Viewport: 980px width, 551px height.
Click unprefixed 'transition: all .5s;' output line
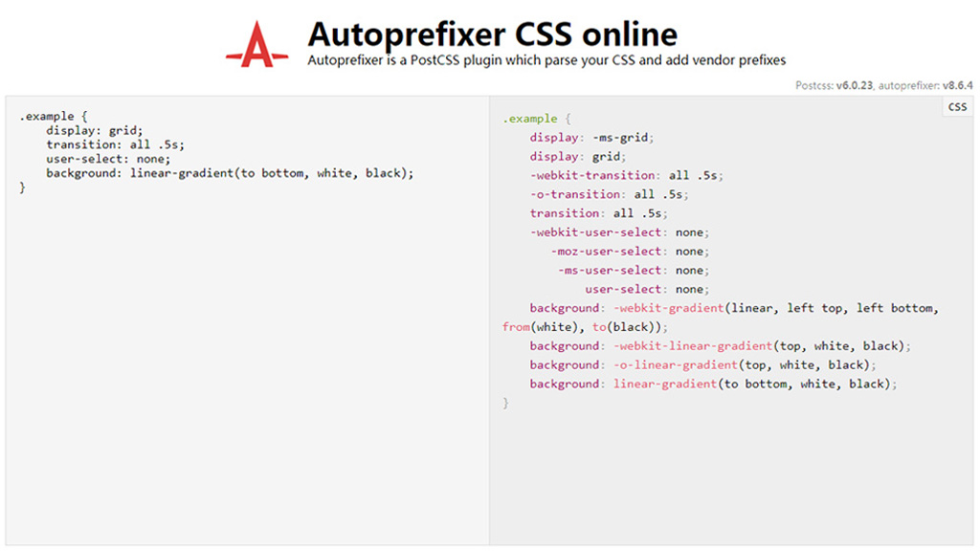[598, 213]
